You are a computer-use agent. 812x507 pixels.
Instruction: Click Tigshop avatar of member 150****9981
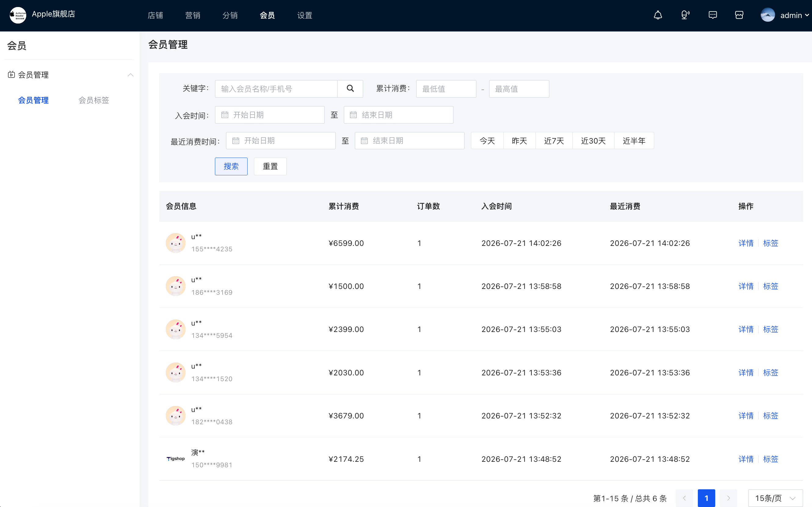coord(176,459)
